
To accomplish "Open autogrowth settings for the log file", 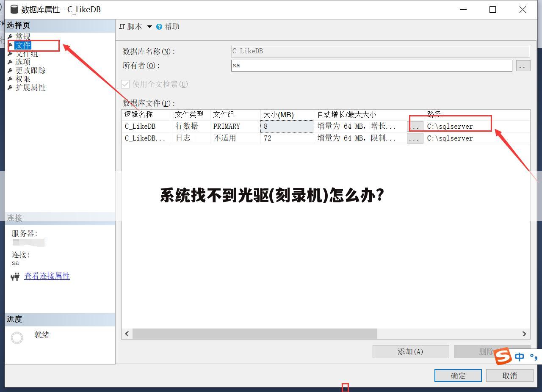I will coord(415,138).
